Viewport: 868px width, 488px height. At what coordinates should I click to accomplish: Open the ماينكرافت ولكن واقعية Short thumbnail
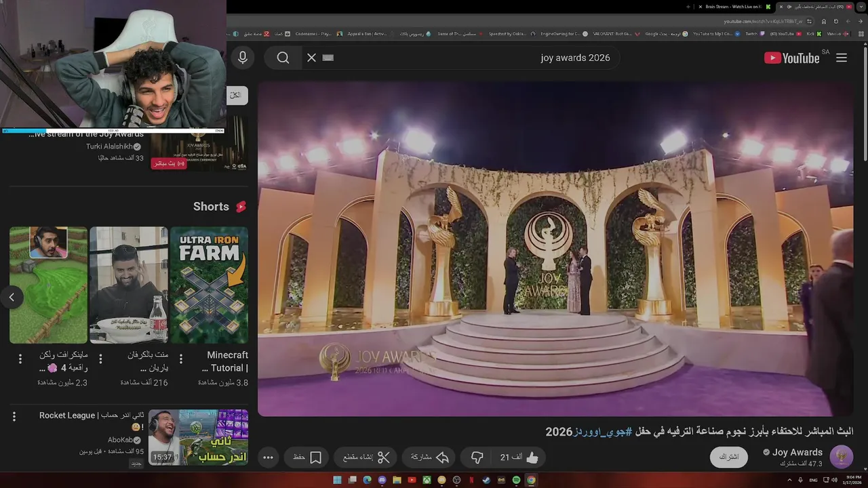48,285
